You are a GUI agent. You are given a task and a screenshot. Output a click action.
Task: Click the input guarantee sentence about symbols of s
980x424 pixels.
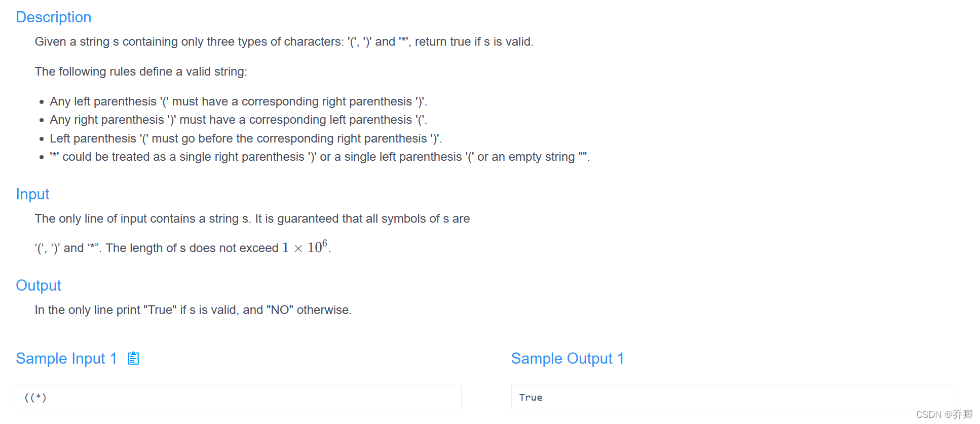[x=252, y=219]
